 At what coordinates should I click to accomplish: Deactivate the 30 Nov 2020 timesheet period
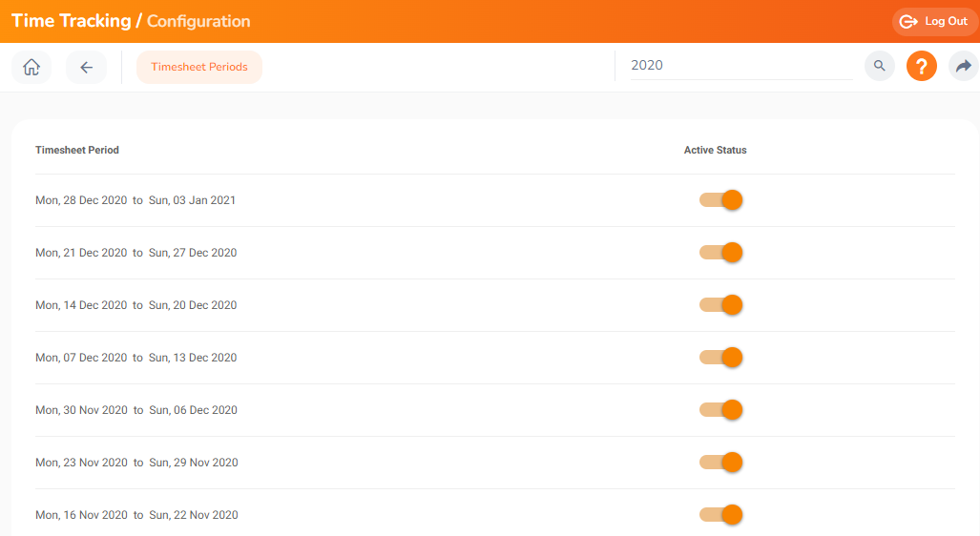pyautogui.click(x=720, y=410)
